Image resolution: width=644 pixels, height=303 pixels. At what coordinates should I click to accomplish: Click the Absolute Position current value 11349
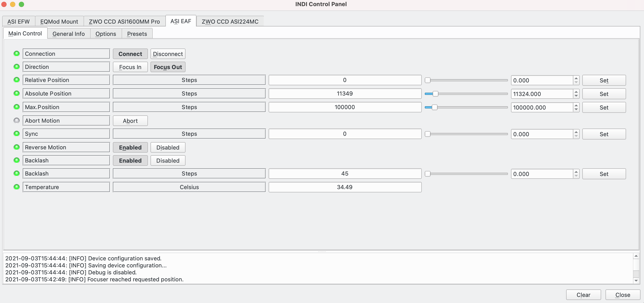point(345,93)
